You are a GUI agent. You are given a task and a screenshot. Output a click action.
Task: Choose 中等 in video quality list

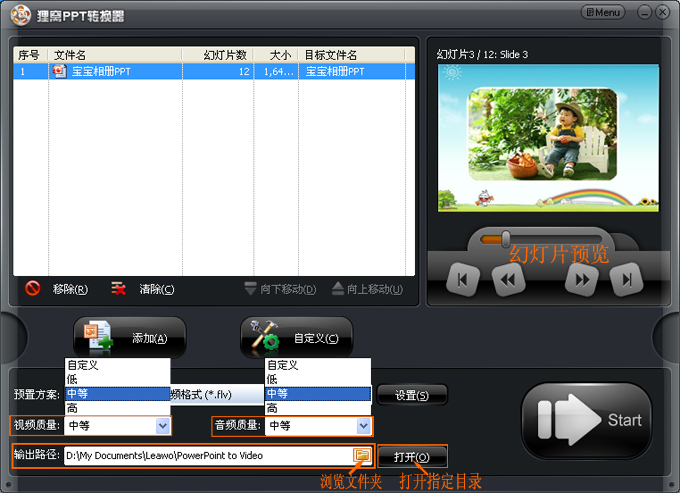pyautogui.click(x=118, y=394)
